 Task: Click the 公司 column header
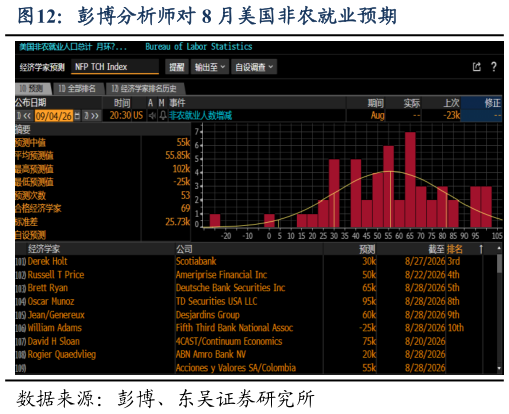click(184, 249)
